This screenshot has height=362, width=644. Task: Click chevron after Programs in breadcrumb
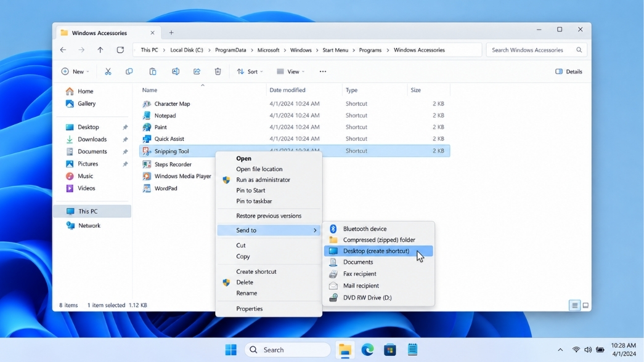click(x=388, y=50)
